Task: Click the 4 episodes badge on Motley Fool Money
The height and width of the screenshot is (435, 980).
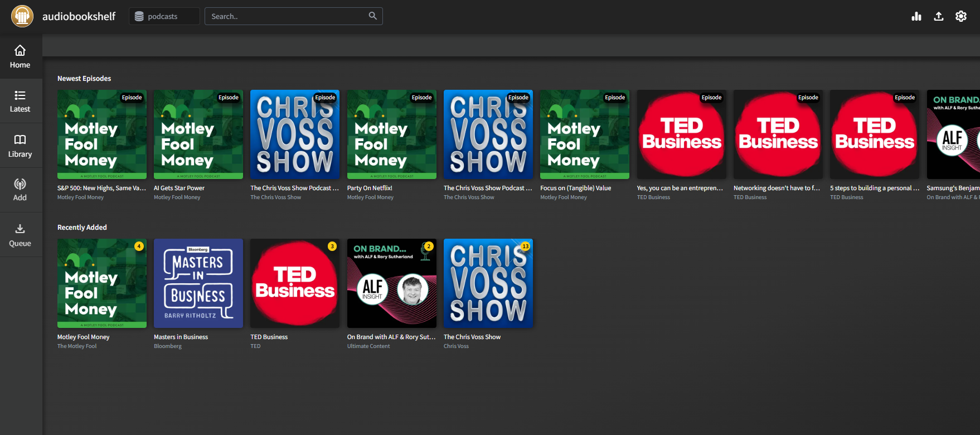Action: pos(139,246)
